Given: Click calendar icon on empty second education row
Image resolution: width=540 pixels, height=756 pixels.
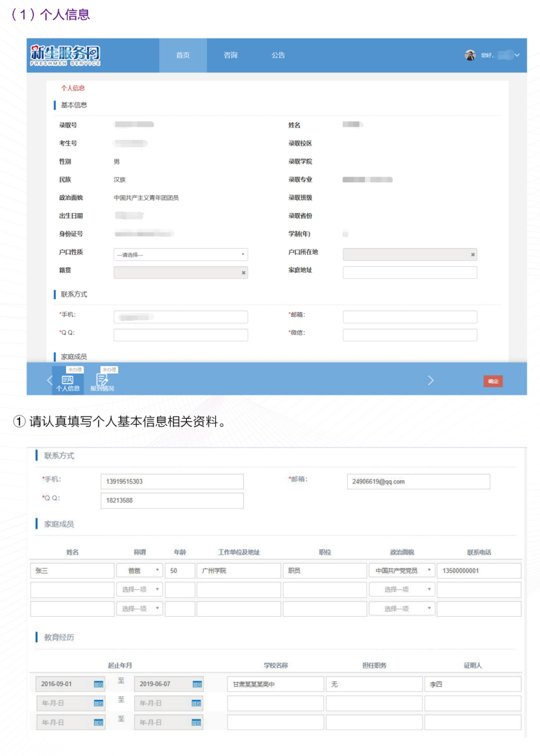Looking at the screenshot, I should pos(98,702).
